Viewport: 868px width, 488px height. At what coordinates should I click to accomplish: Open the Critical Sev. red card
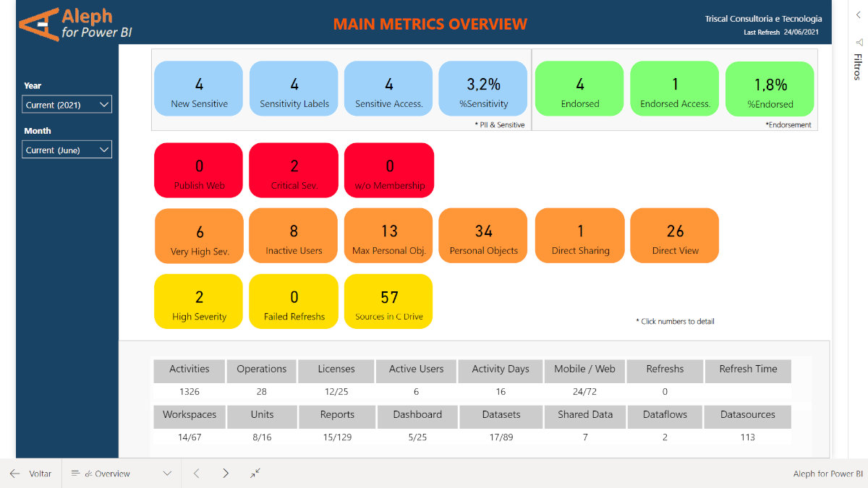pyautogui.click(x=294, y=170)
